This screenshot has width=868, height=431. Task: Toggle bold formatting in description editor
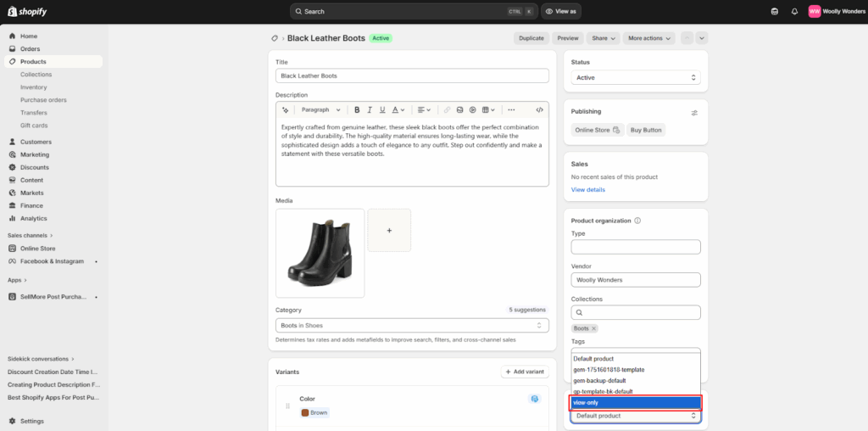click(x=357, y=109)
